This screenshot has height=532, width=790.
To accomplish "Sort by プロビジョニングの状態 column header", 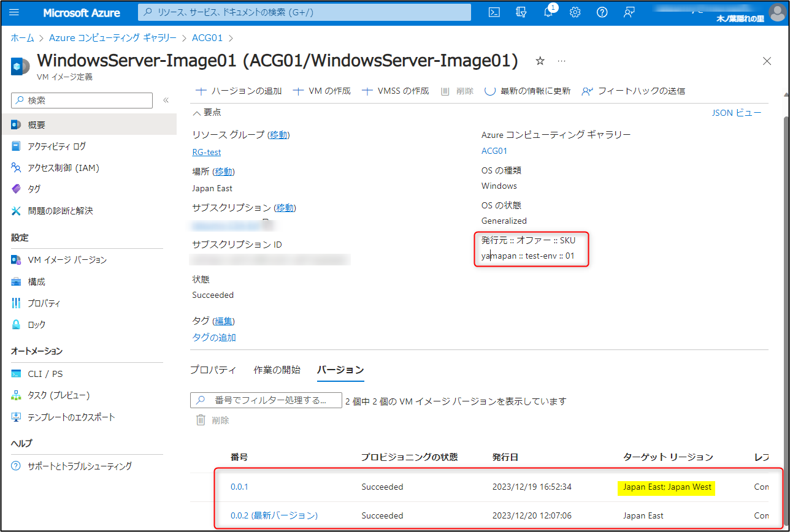I will (410, 457).
